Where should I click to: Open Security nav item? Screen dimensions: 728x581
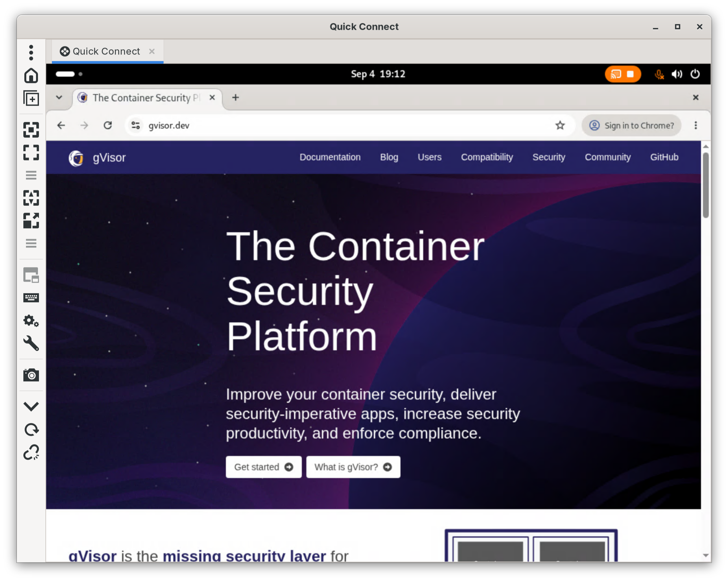[x=549, y=157]
